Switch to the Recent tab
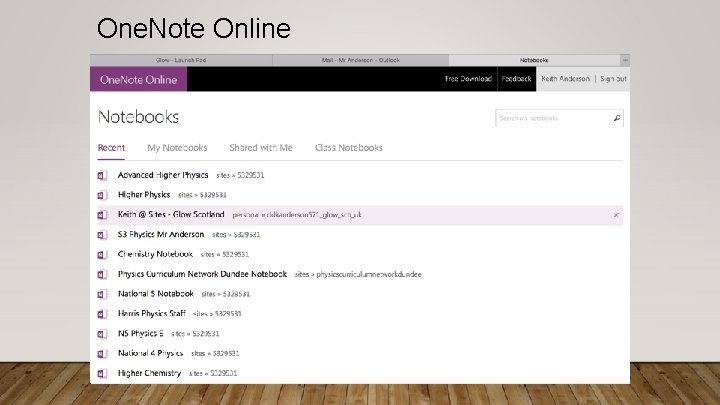Screen dimensions: 720x405 (111, 148)
